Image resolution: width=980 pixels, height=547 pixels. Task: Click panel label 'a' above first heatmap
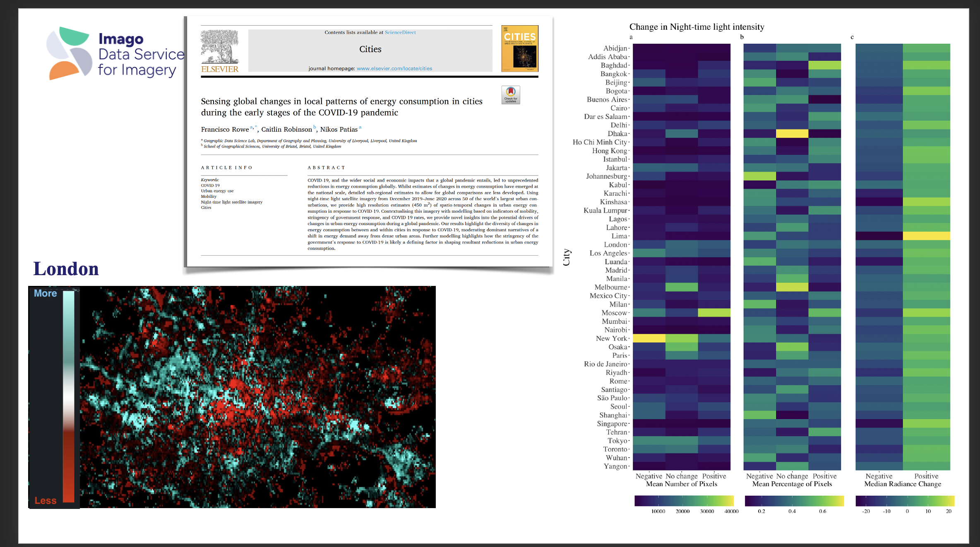point(631,37)
